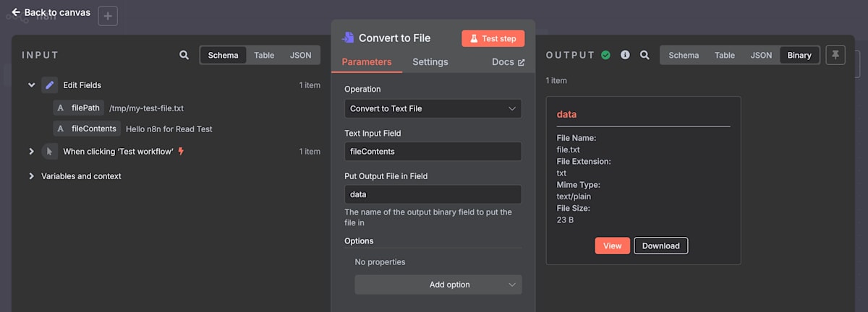868x312 pixels.
Task: Select Schema view in OUTPUT panel
Action: point(684,55)
